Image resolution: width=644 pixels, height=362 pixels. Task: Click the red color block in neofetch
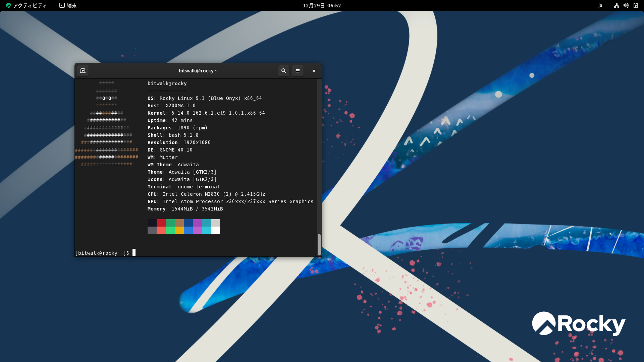161,223
